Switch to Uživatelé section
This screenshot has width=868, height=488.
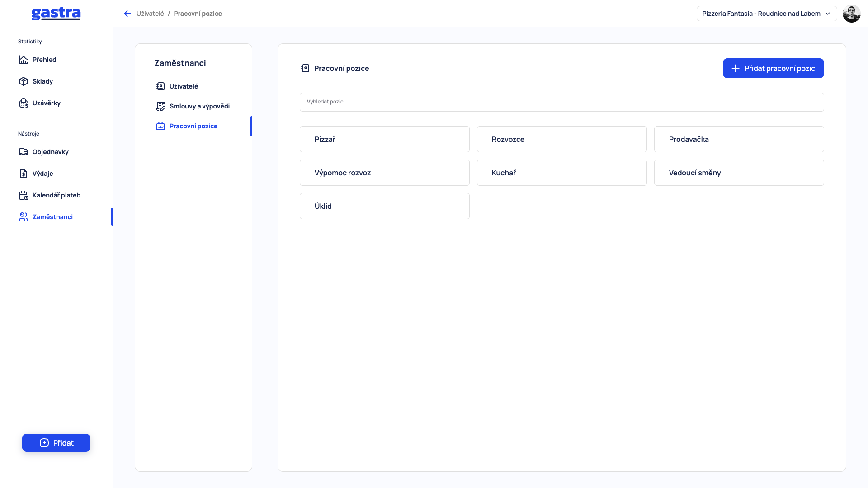[x=184, y=86]
